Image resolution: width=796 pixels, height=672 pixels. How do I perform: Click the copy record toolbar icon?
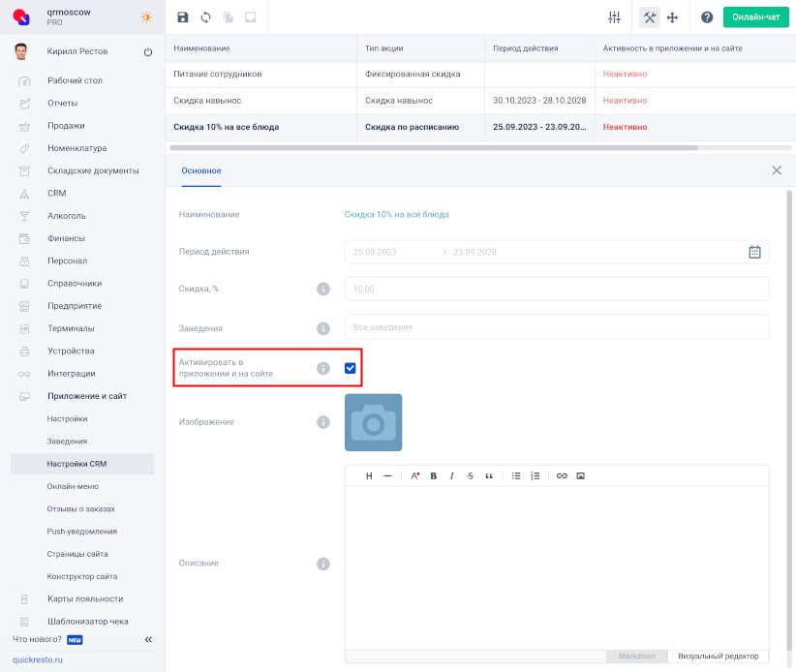(x=229, y=17)
